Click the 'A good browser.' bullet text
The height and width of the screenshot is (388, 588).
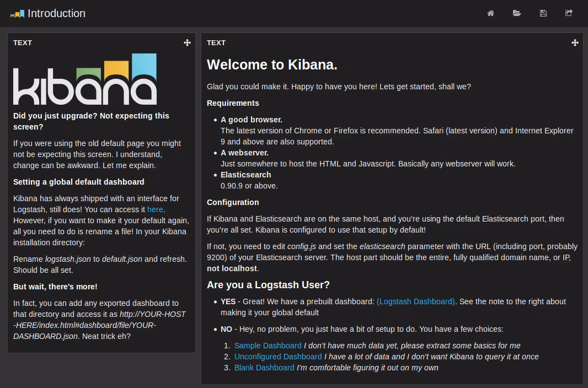point(251,120)
